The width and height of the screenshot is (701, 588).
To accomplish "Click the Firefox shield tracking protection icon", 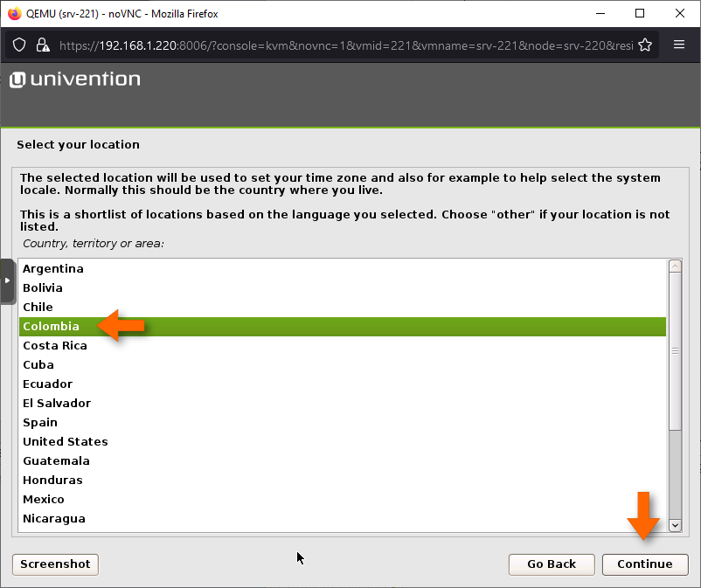I will [20, 45].
